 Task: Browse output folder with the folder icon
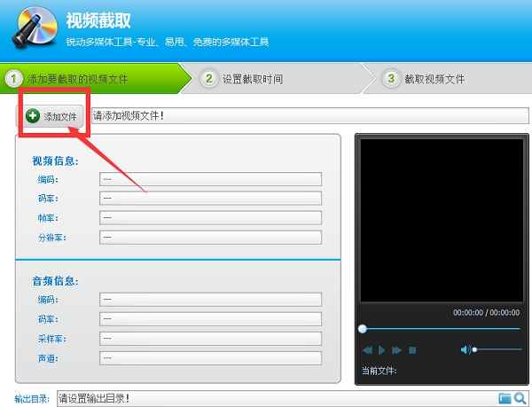[x=505, y=398]
